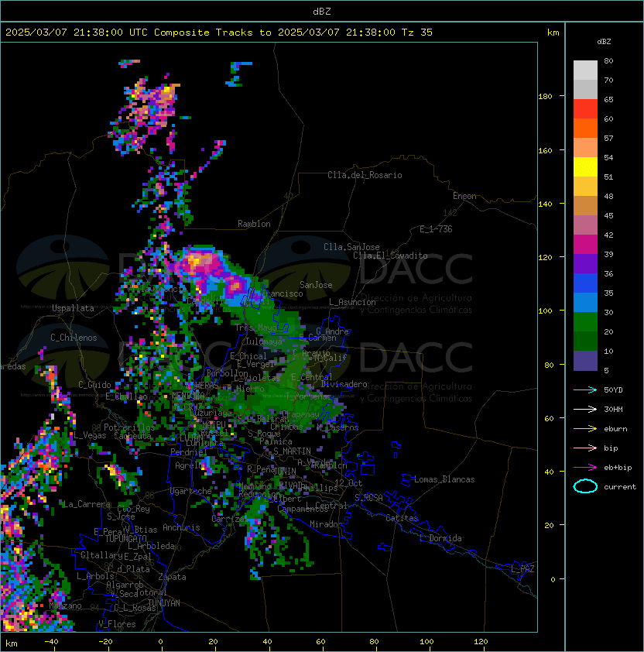Image resolution: width=644 pixels, height=652 pixels.
Task: Click the Lomas_Blancas map label
Action: tap(444, 479)
